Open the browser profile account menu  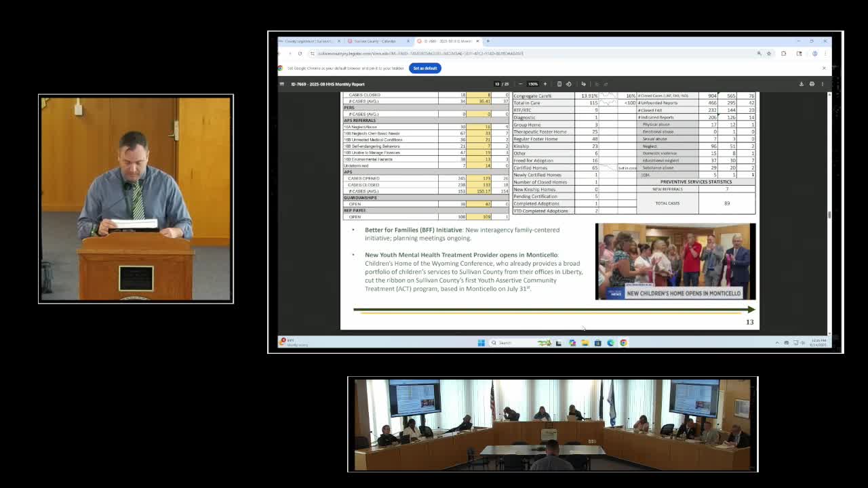(x=815, y=53)
